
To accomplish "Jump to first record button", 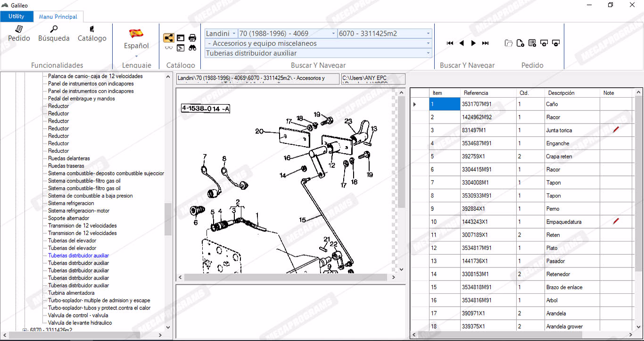I will 450,43.
